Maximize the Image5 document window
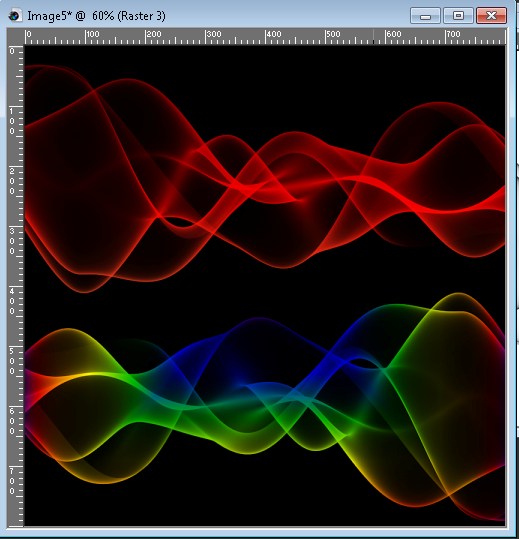Viewport: 519px width, 539px height. pyautogui.click(x=458, y=16)
